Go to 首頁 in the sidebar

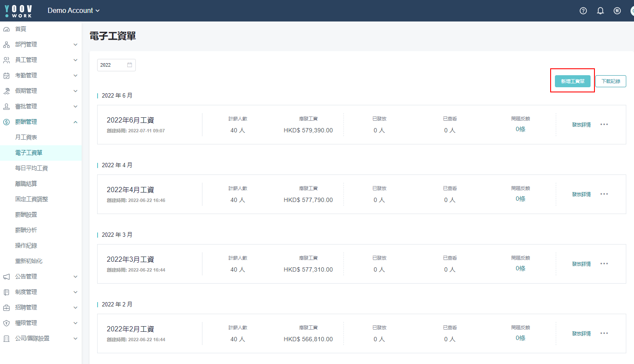[21, 29]
